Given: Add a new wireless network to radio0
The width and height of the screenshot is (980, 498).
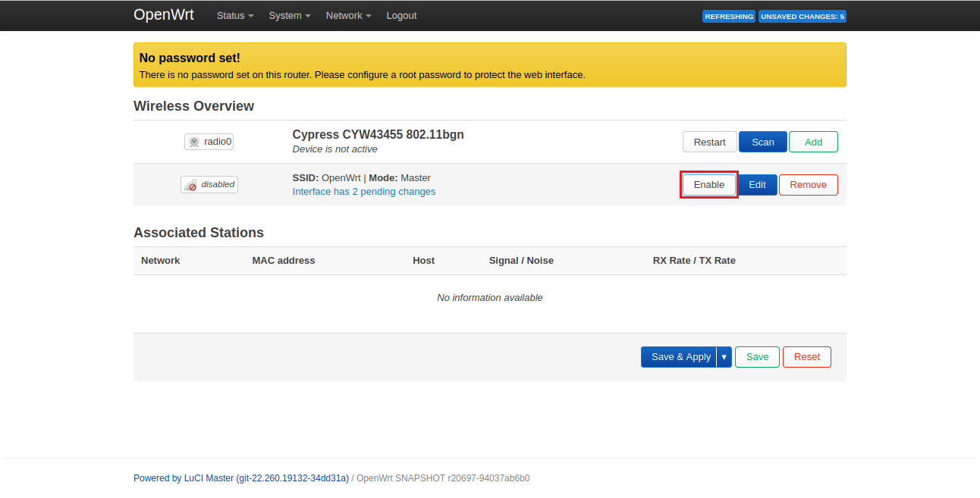Looking at the screenshot, I should coord(813,142).
